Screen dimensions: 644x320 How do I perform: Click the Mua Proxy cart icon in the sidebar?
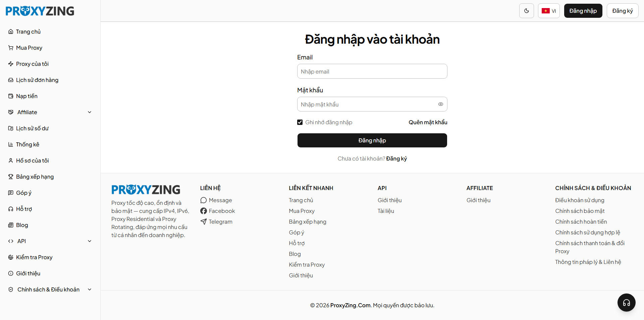[x=11, y=48]
